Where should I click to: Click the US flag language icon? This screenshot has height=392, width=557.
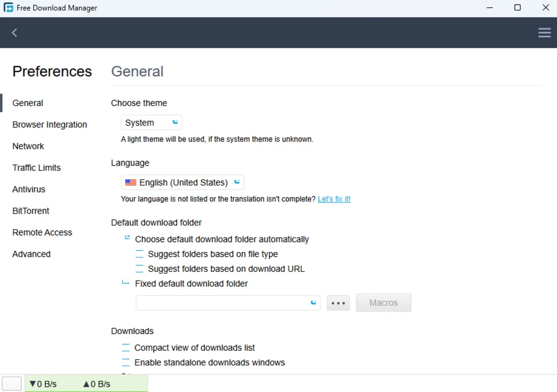coord(130,182)
